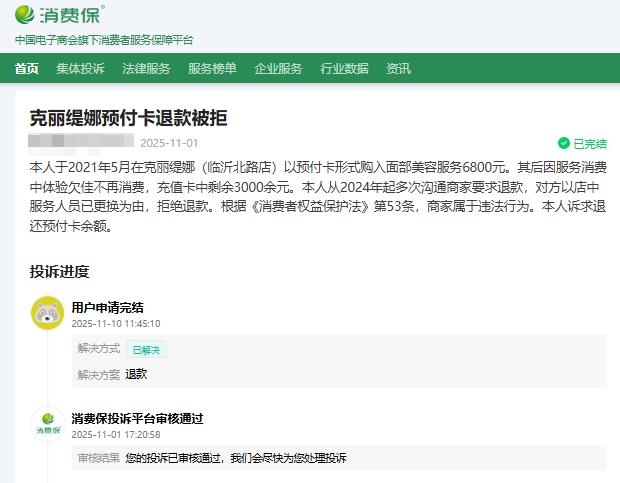Screen dimensions: 620x483
Task: Select 服务榜单 in navigation bar
Action: point(212,69)
